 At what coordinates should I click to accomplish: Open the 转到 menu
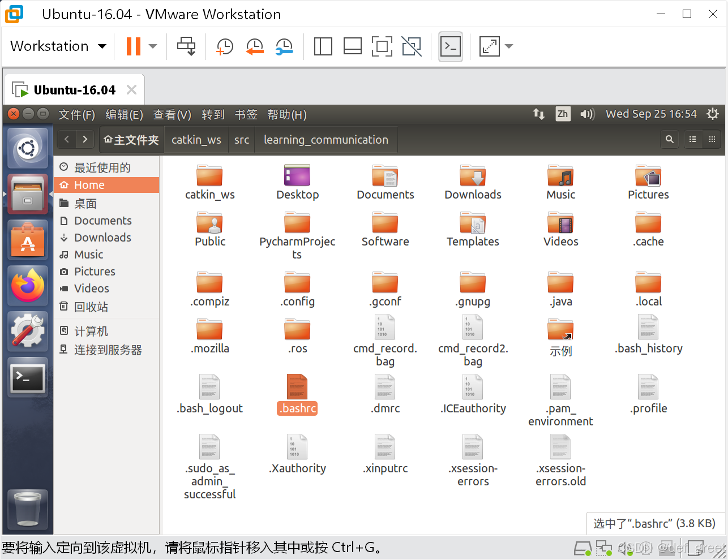pyautogui.click(x=213, y=115)
